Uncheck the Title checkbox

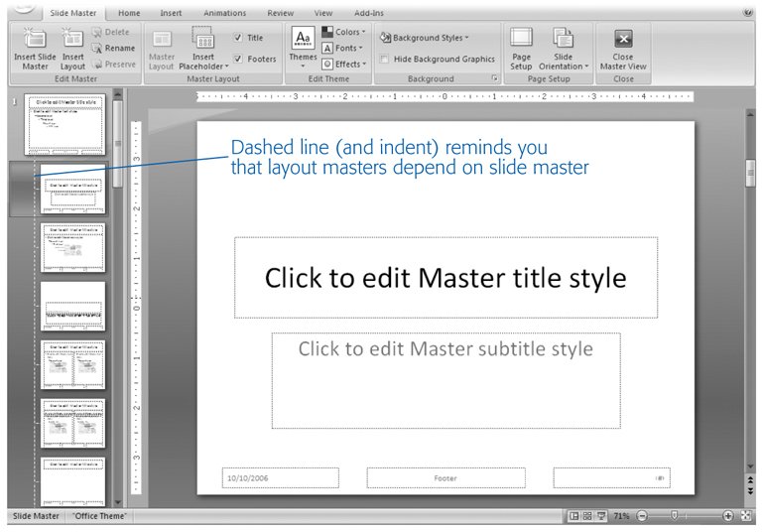click(x=238, y=38)
